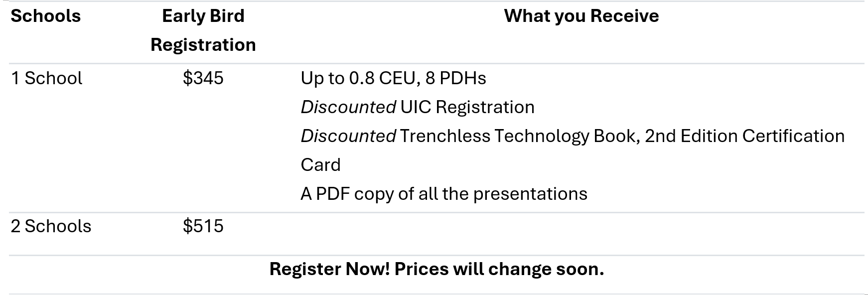Click the 8 PDHs text

point(456,78)
